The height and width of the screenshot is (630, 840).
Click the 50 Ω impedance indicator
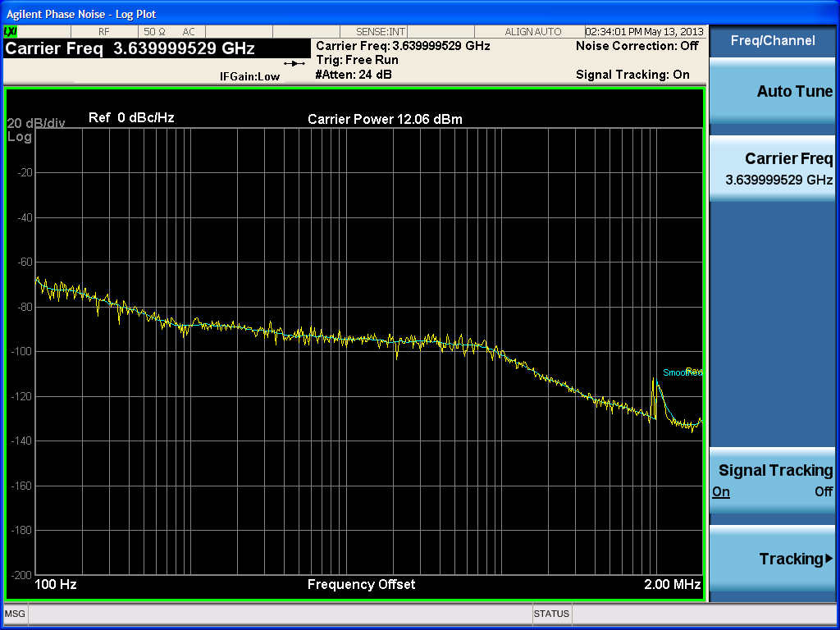click(x=154, y=32)
